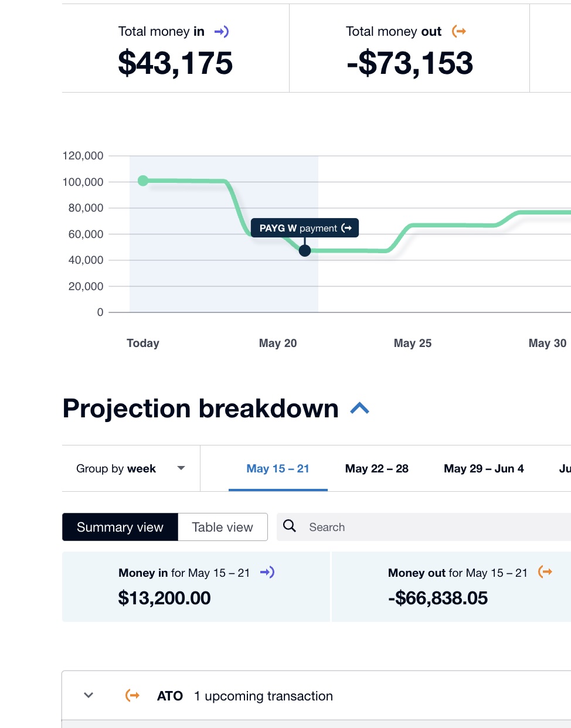
Task: Click the May 25 axis label
Action: [413, 343]
